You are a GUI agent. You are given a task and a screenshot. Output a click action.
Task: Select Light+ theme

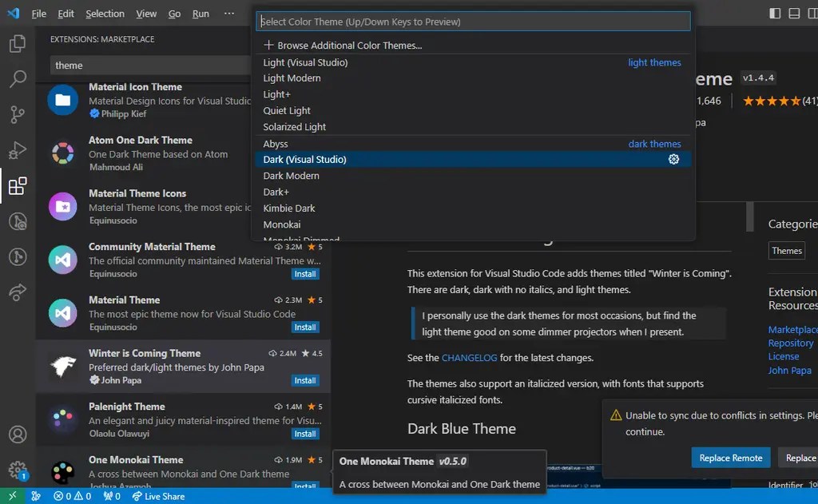[473, 94]
